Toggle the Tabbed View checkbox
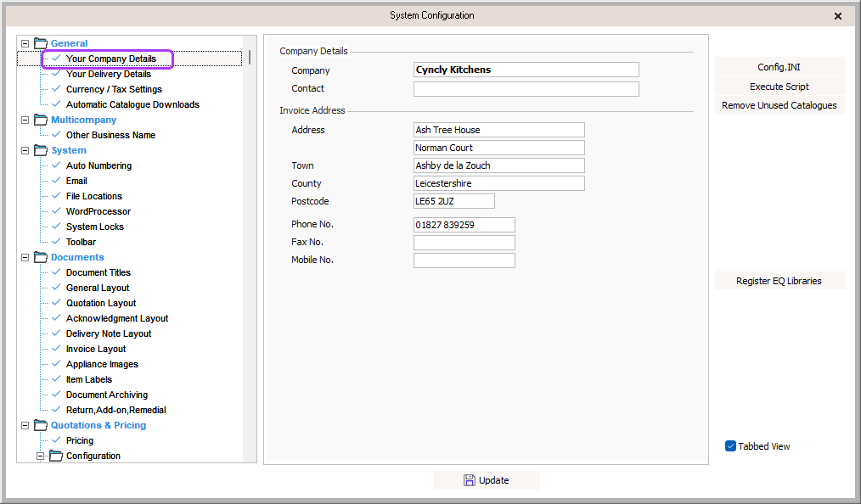The image size is (861, 504). pos(730,445)
